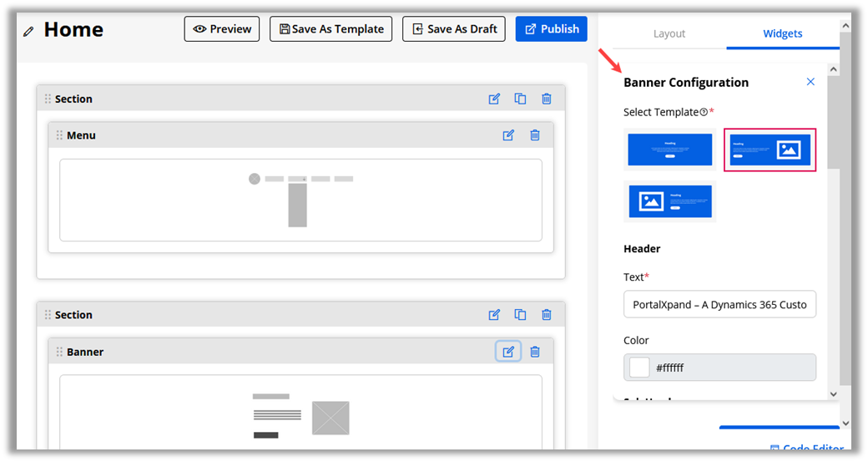Delete the Menu widget
The image size is (868, 462).
[535, 135]
